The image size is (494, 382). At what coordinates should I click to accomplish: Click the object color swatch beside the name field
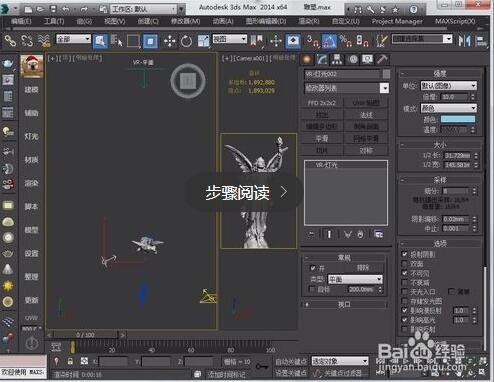(386, 74)
